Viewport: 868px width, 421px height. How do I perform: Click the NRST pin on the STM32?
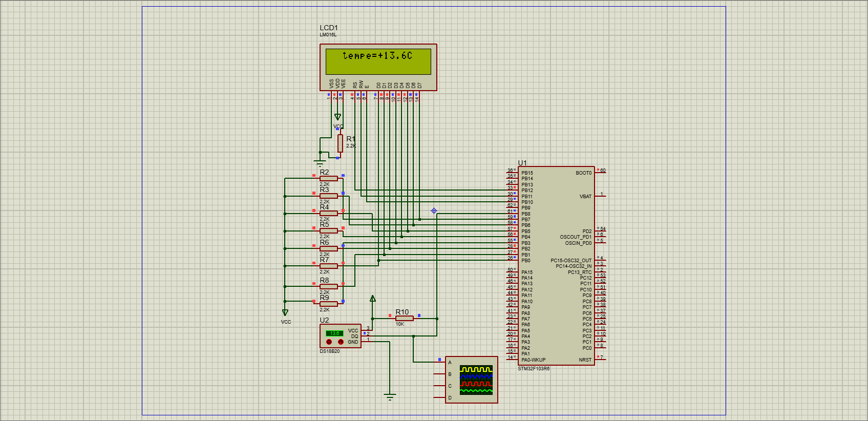click(585, 360)
